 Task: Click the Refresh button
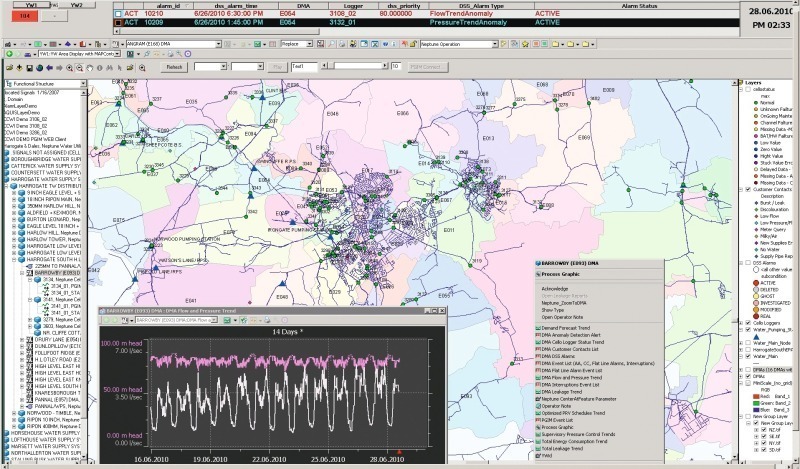click(x=174, y=67)
